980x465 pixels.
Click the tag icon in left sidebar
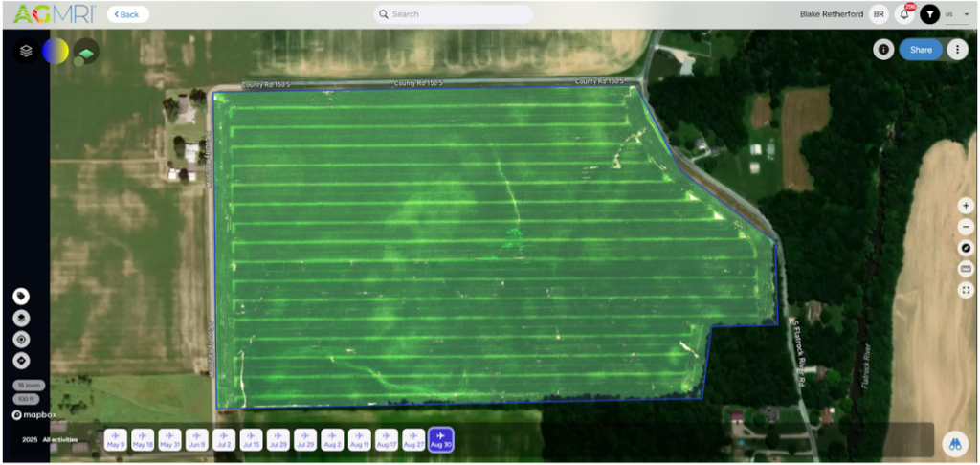(21, 297)
